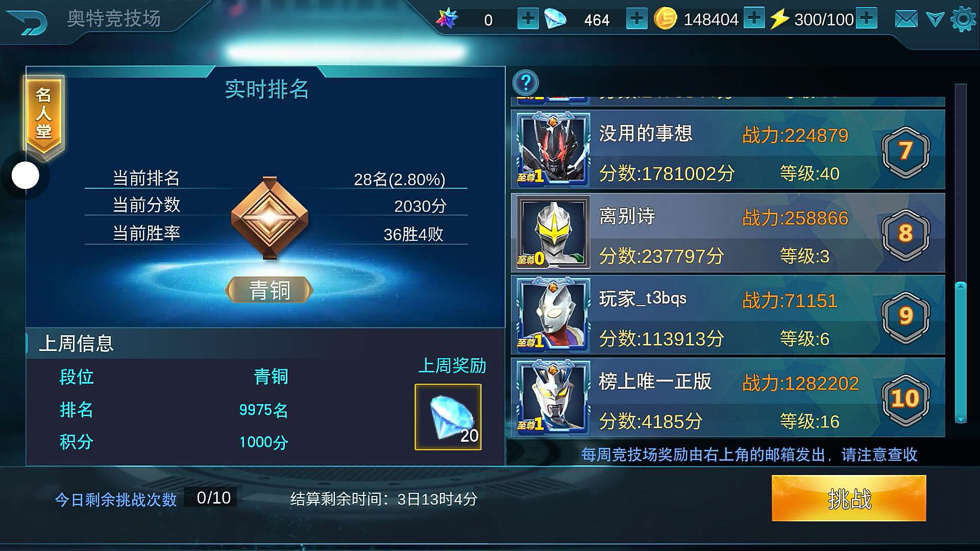Go back using the return arrow icon
The width and height of the screenshot is (980, 551).
coord(28,21)
